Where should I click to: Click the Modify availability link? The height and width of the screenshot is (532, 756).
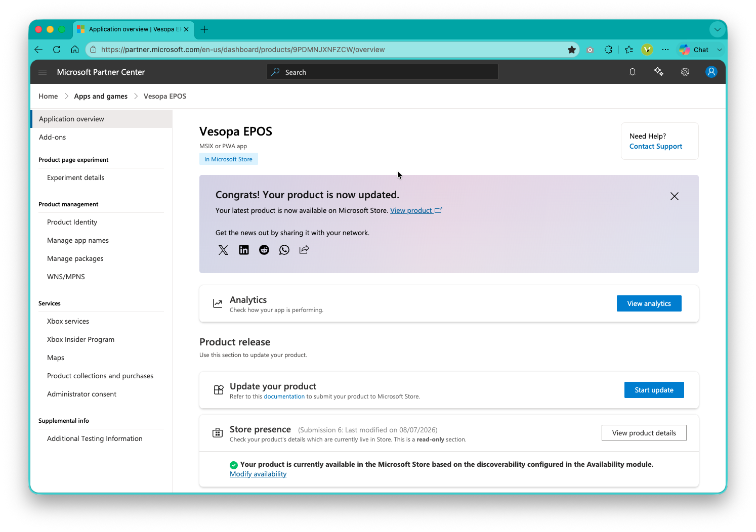coord(258,474)
